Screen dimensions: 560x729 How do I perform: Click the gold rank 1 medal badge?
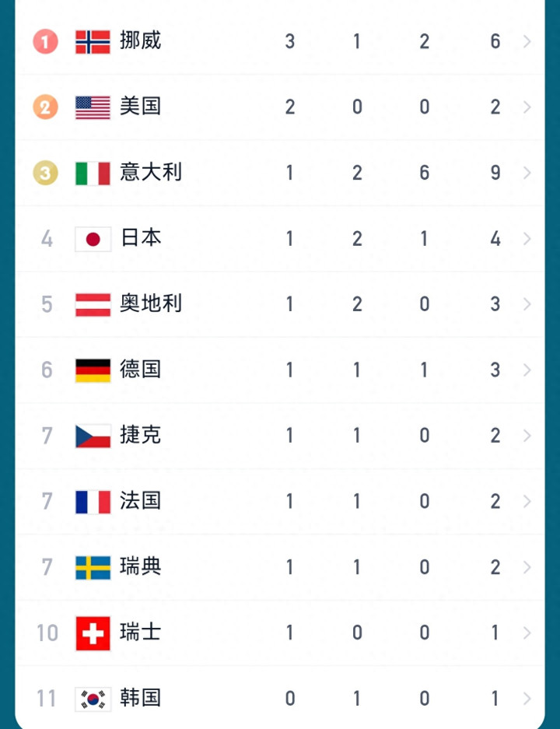[x=45, y=41]
